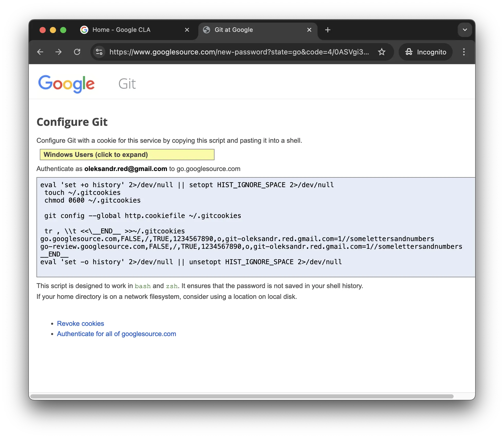This screenshot has height=438, width=504.
Task: Expand the Windows Users instructions section
Action: [127, 154]
